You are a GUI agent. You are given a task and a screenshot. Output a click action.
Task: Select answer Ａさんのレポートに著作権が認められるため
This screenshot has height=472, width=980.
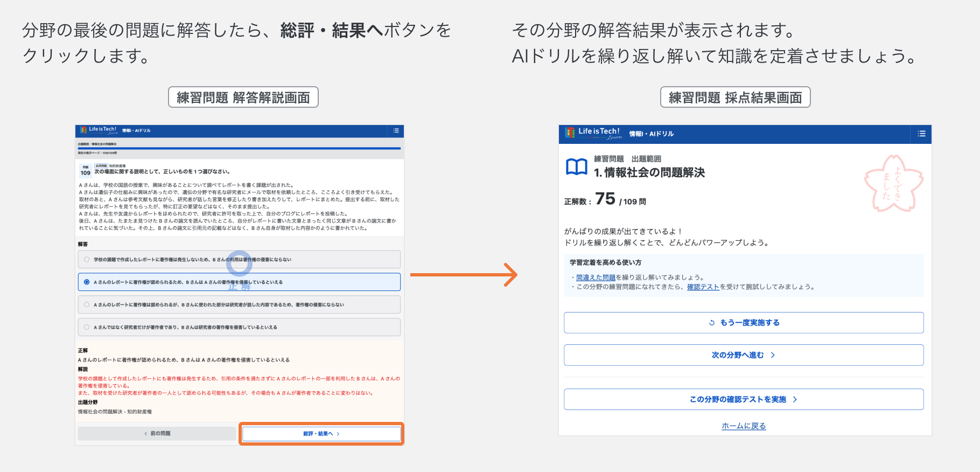pos(239,282)
